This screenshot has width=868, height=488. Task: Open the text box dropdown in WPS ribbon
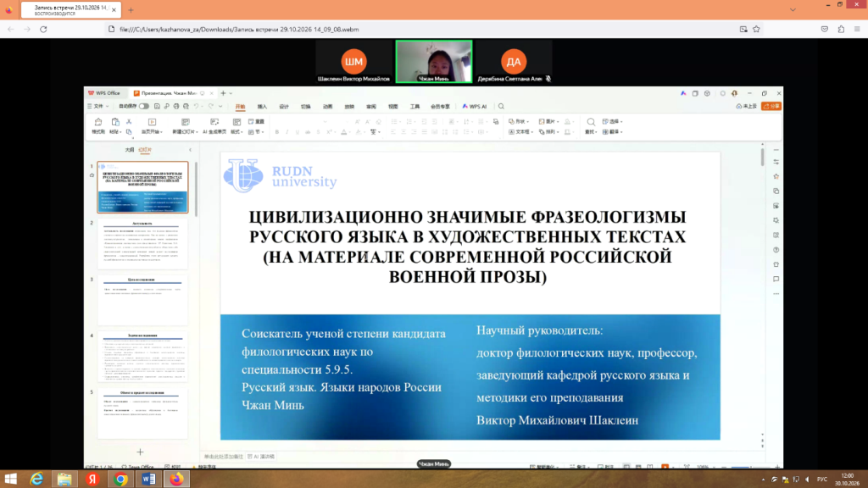pyautogui.click(x=520, y=132)
